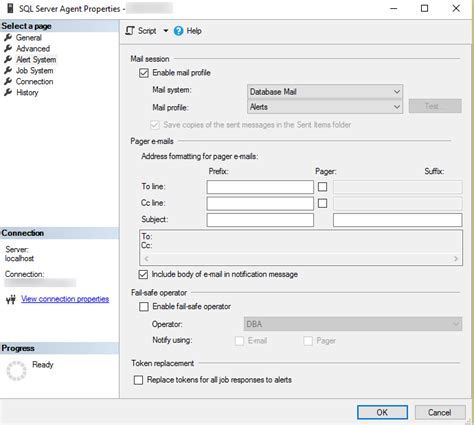The width and height of the screenshot is (474, 425).
Task: Toggle Save copies of sent messages checkbox
Action: [x=155, y=125]
